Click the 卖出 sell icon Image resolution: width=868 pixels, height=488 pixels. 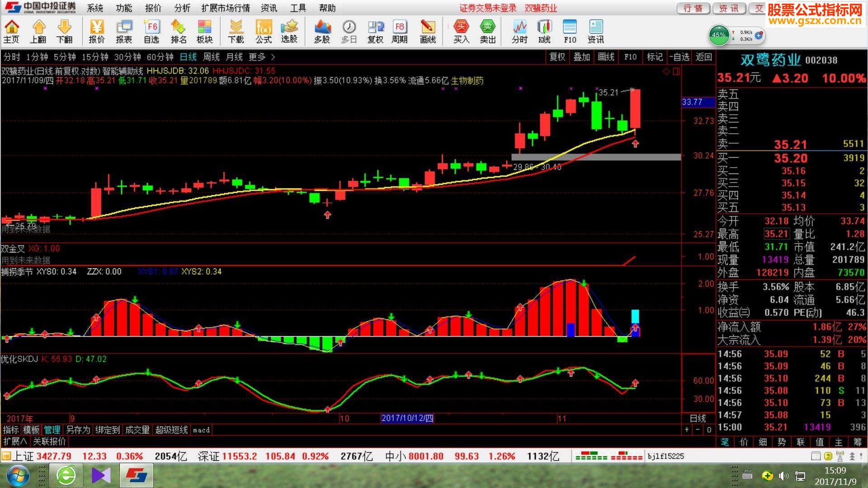(x=488, y=32)
